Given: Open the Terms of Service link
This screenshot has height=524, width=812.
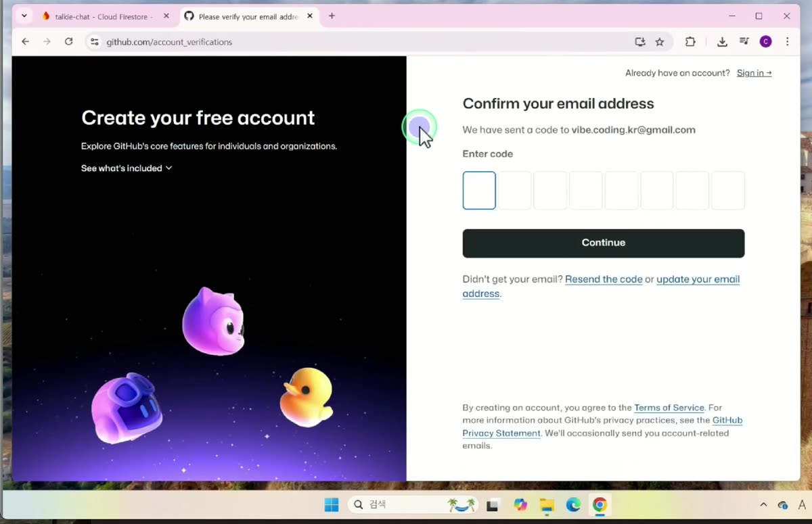Looking at the screenshot, I should click(x=669, y=408).
